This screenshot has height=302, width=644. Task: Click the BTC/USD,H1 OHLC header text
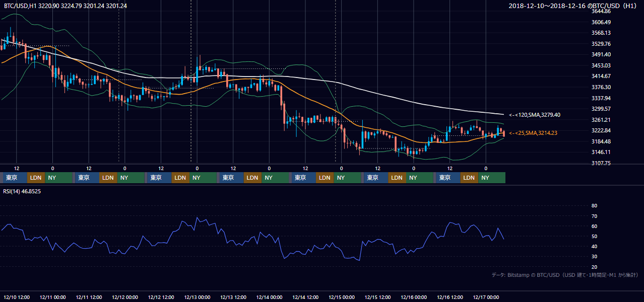pos(66,6)
